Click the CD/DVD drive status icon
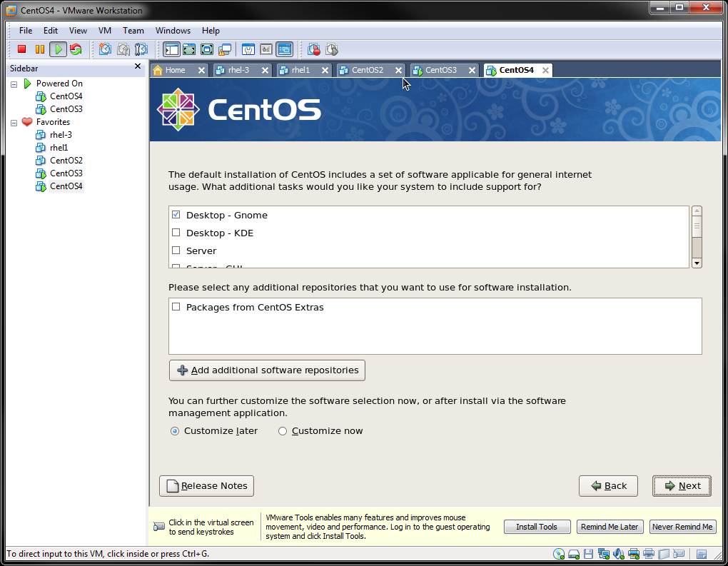This screenshot has height=566, width=728. click(559, 553)
